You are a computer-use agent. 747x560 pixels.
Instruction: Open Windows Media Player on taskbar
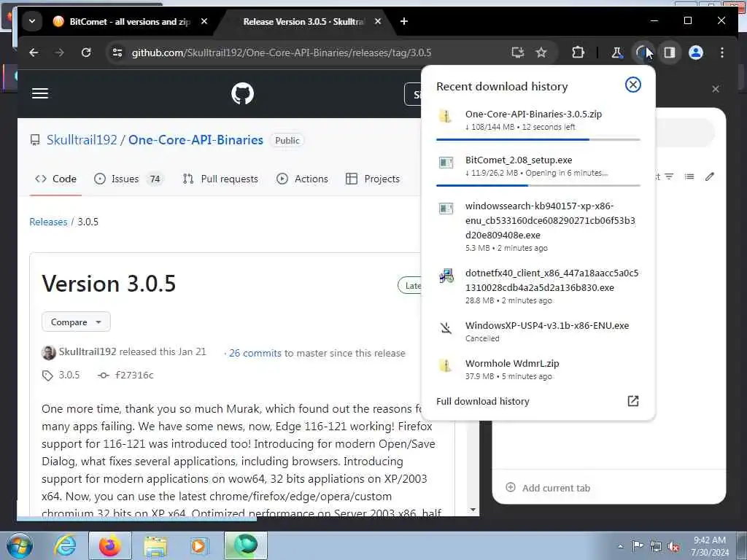[199, 545]
